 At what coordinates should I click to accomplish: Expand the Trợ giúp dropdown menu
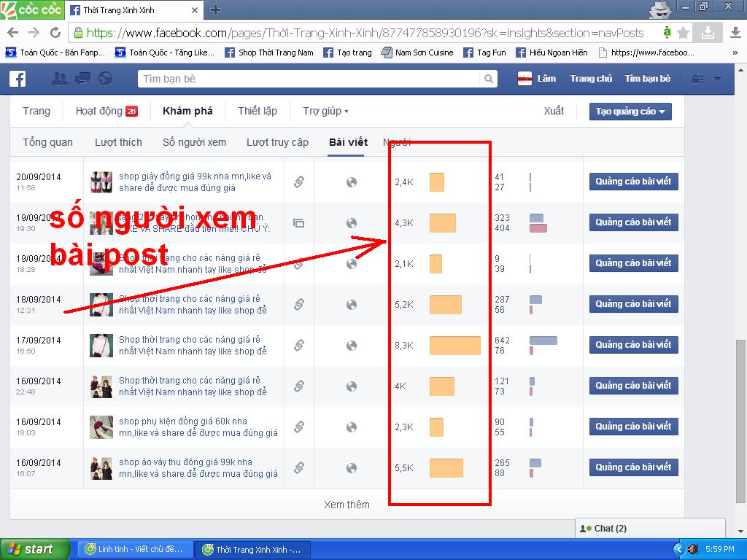tap(325, 112)
